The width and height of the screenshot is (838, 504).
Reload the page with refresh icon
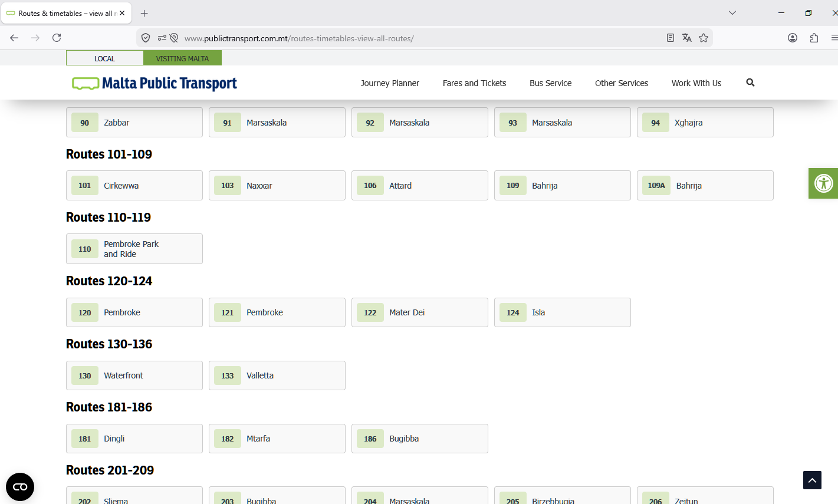57,38
